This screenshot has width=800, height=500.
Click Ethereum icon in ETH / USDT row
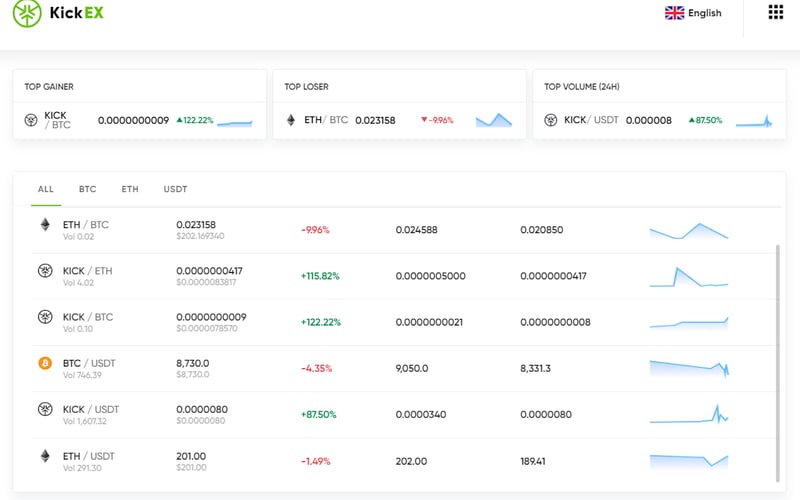(x=45, y=456)
